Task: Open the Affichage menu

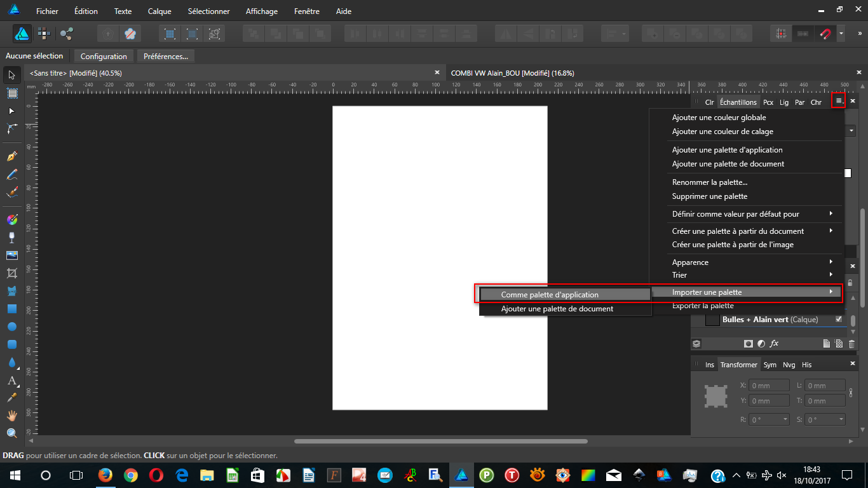Action: (x=262, y=11)
